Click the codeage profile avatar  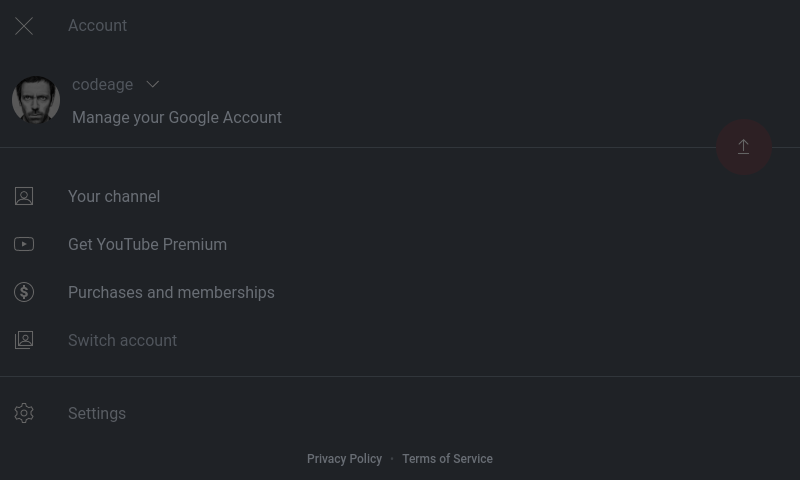coord(36,101)
